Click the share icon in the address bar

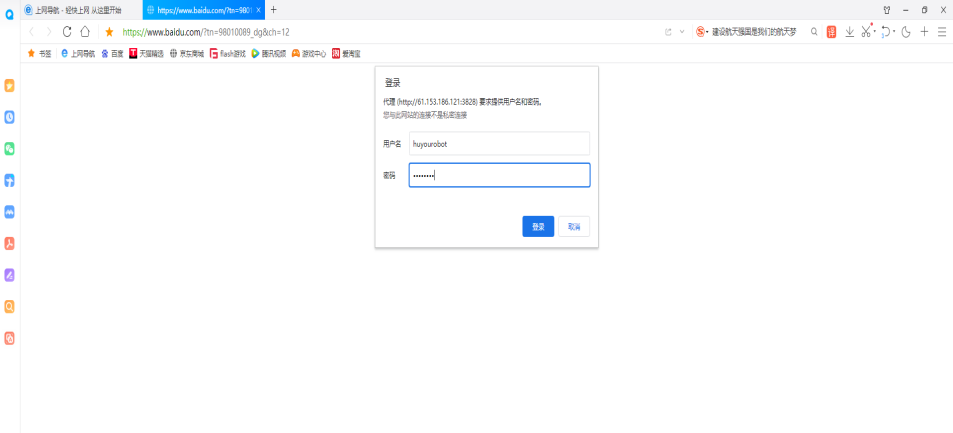tap(668, 32)
